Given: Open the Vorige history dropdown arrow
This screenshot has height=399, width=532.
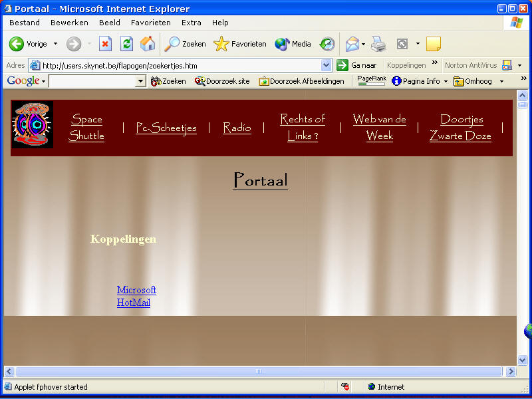Looking at the screenshot, I should 55,44.
